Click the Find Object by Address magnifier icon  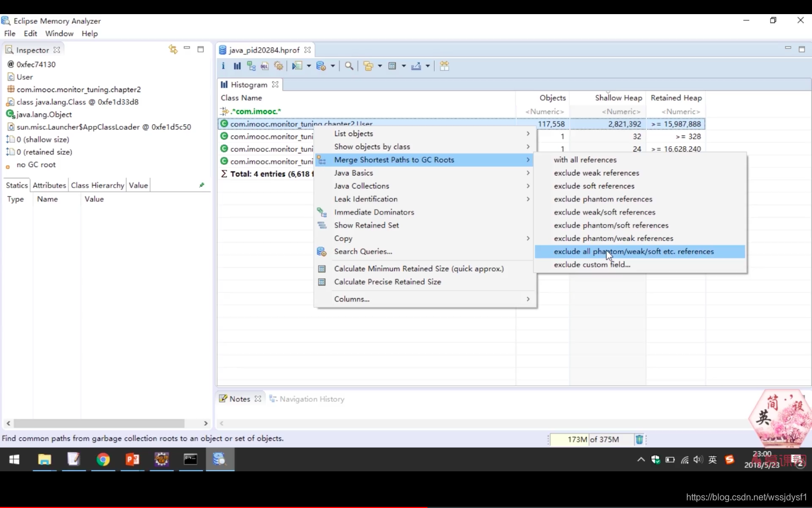coord(349,66)
